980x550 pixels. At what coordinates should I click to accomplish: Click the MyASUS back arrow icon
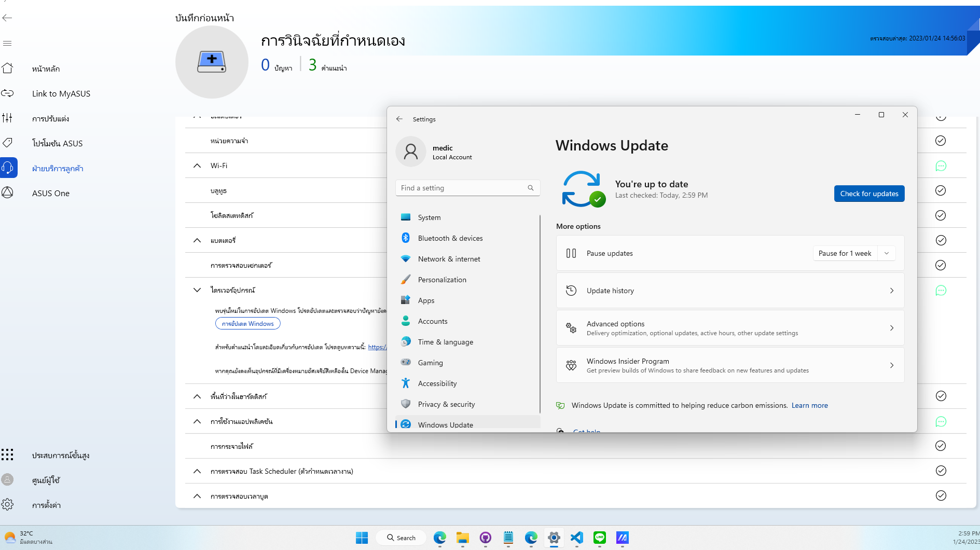(7, 18)
